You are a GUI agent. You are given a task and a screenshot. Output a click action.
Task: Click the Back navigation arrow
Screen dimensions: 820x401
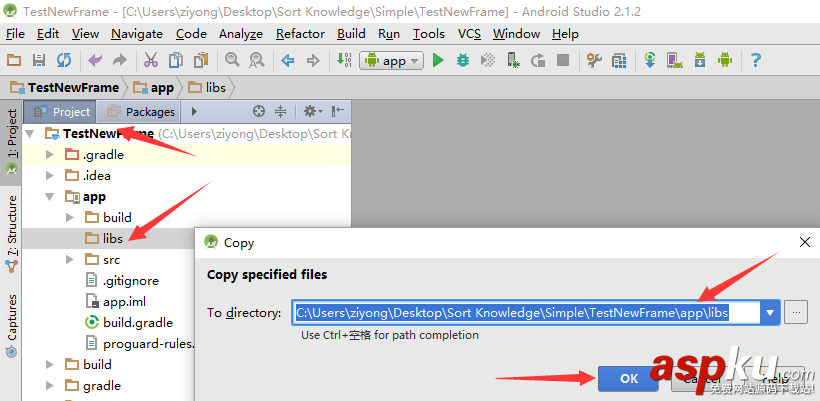pos(287,61)
